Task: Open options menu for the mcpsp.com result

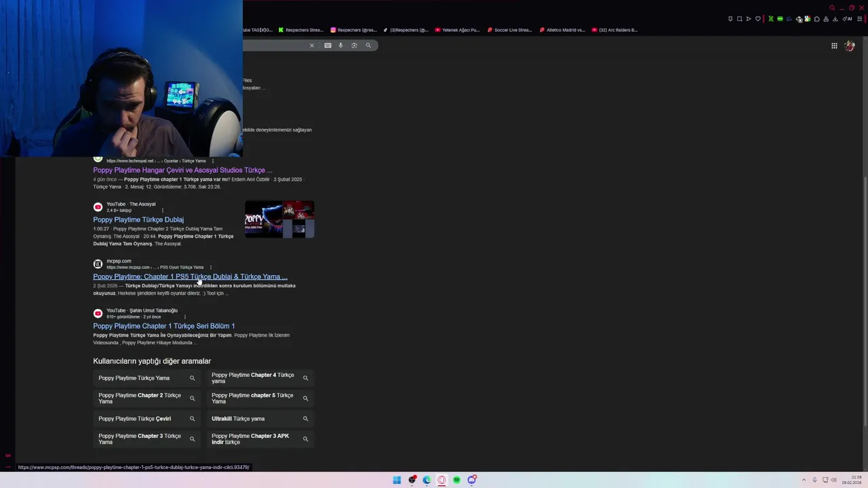Action: pyautogui.click(x=211, y=267)
